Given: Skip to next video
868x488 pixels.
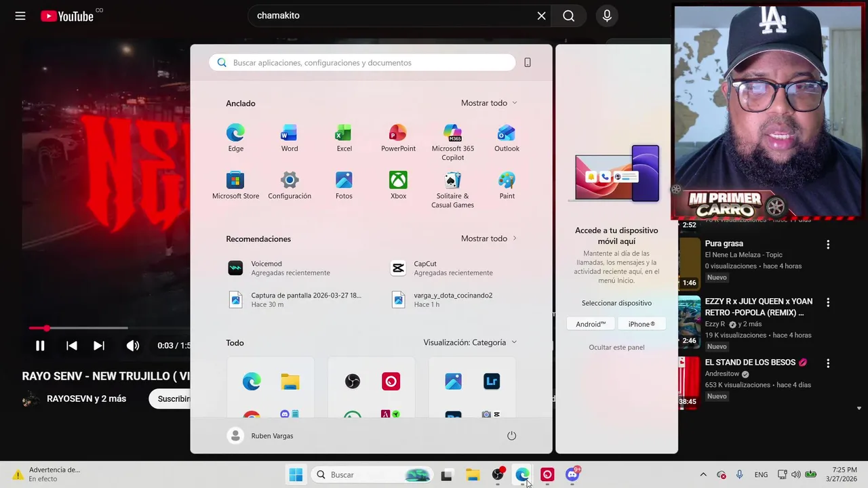Looking at the screenshot, I should (98, 346).
